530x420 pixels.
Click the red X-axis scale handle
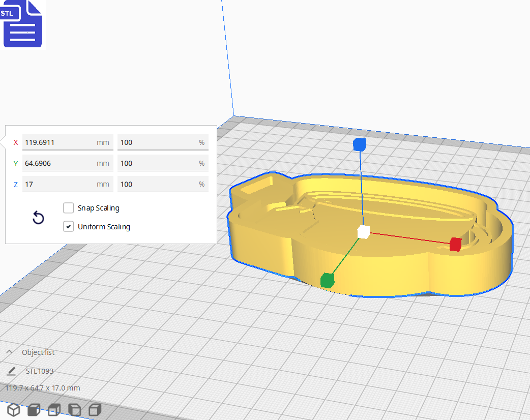click(456, 244)
